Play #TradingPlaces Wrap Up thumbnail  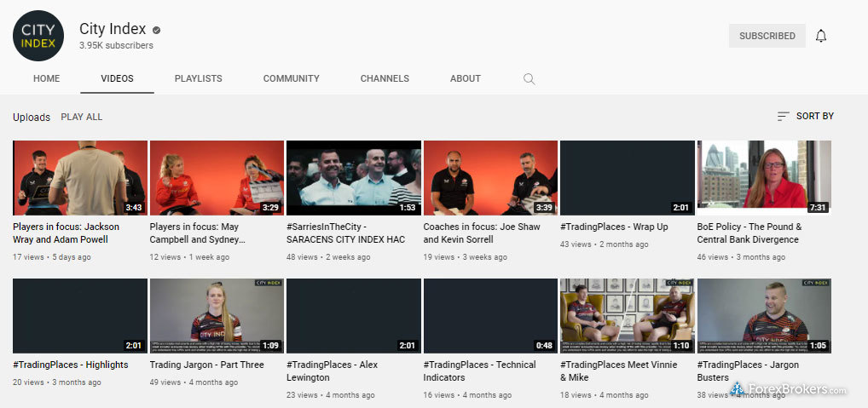(628, 178)
